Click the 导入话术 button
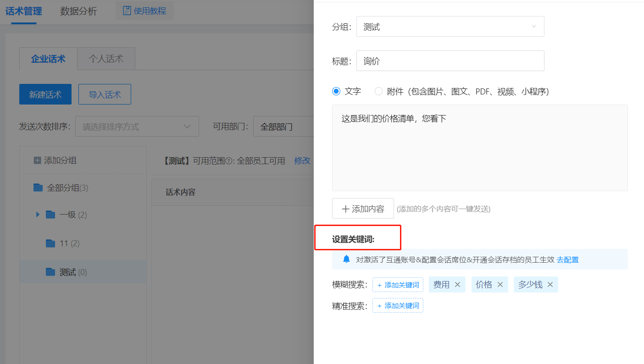The image size is (644, 364). pos(105,94)
